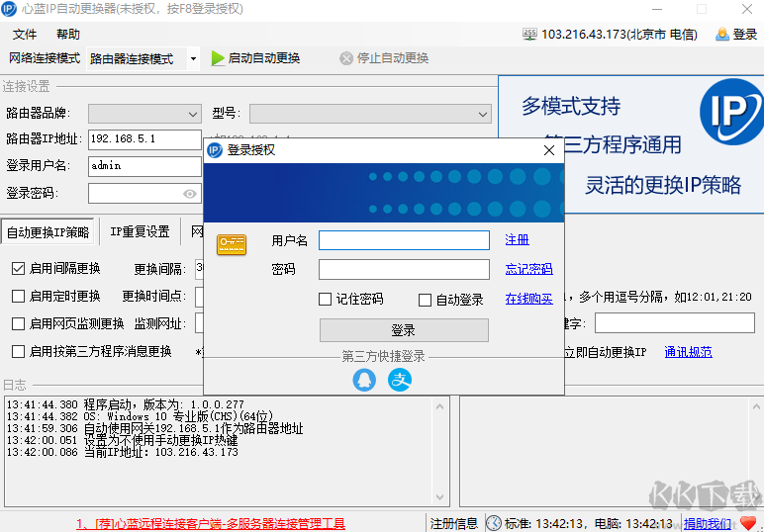Enable 启用网页监测更换 checkbox
Image resolution: width=764 pixels, height=532 pixels.
18,323
